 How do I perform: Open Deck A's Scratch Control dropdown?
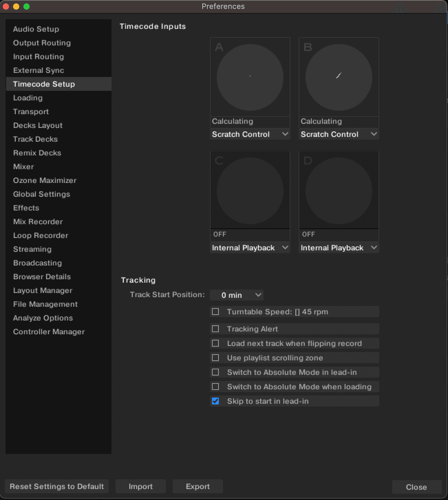point(250,134)
